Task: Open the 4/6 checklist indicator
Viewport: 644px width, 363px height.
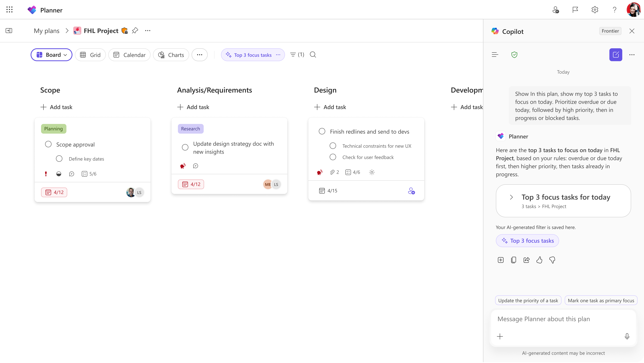Action: coord(353,173)
